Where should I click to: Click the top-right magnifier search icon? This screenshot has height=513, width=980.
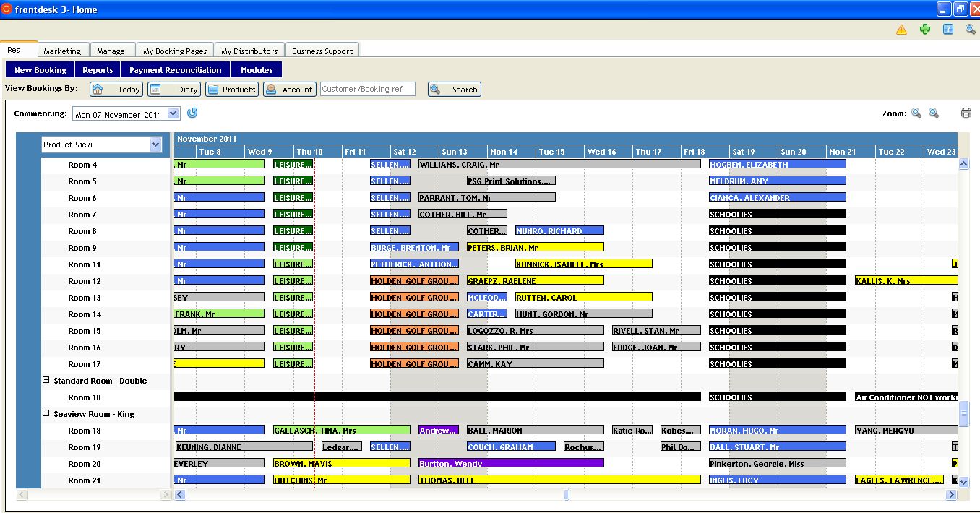coord(970,30)
